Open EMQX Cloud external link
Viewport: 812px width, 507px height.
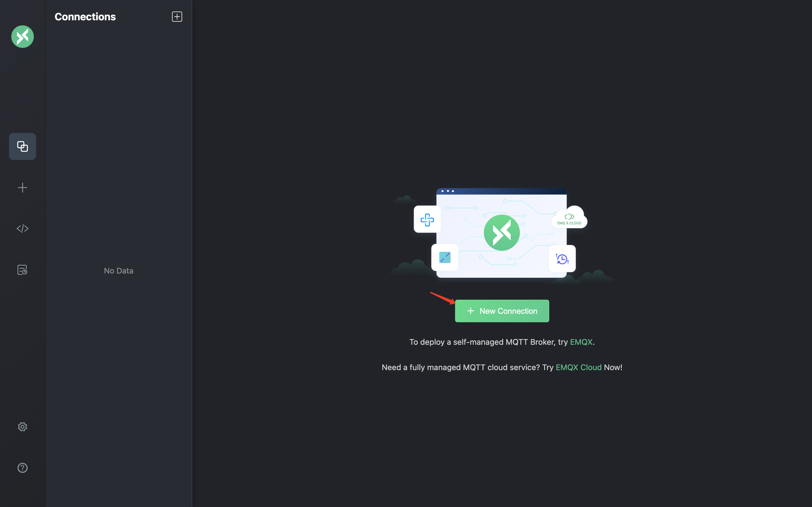coord(579,367)
